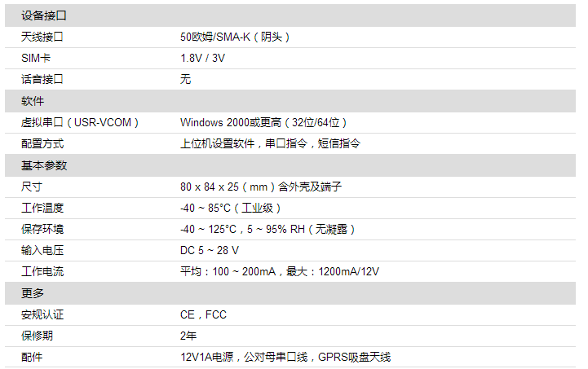
Task: Click the 1.8V / 3V value
Action: coord(203,58)
